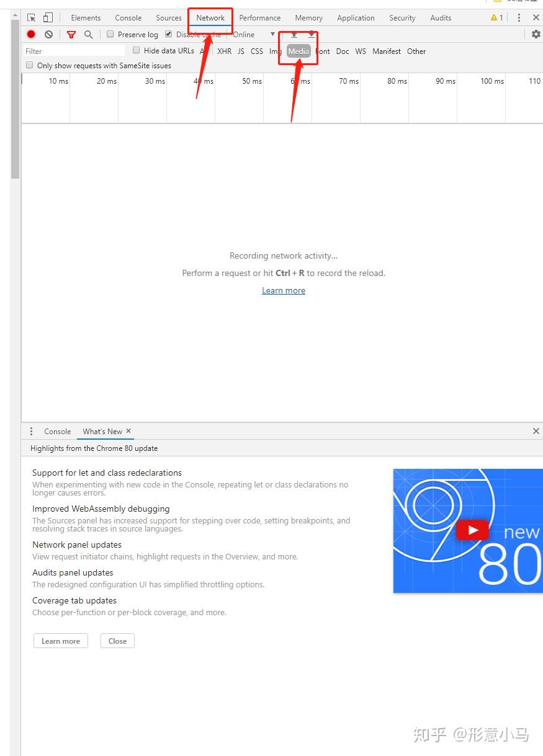Viewport: 543px width, 756px height.
Task: Open the DevTools warning count indicator
Action: [x=496, y=18]
